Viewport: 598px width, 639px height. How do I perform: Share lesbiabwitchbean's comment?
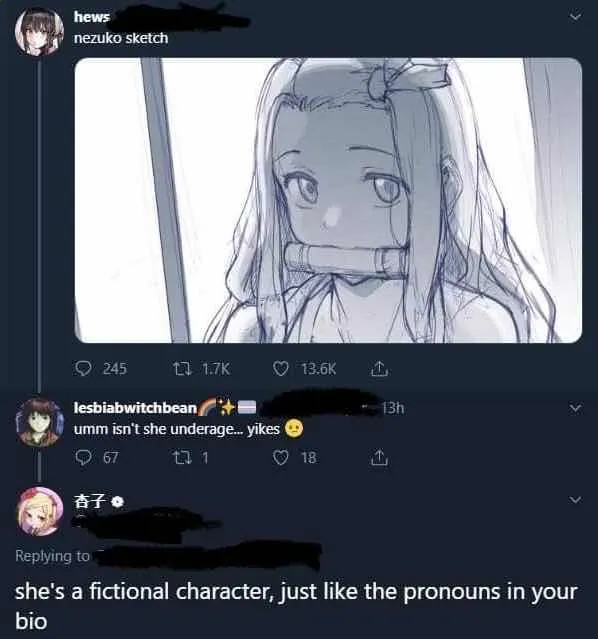click(379, 457)
